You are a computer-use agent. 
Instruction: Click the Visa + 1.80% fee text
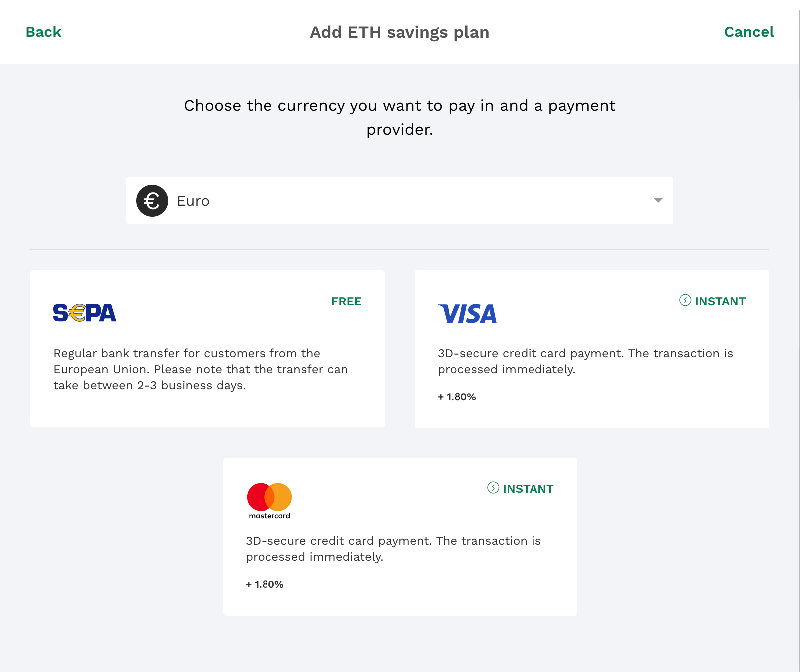point(457,397)
